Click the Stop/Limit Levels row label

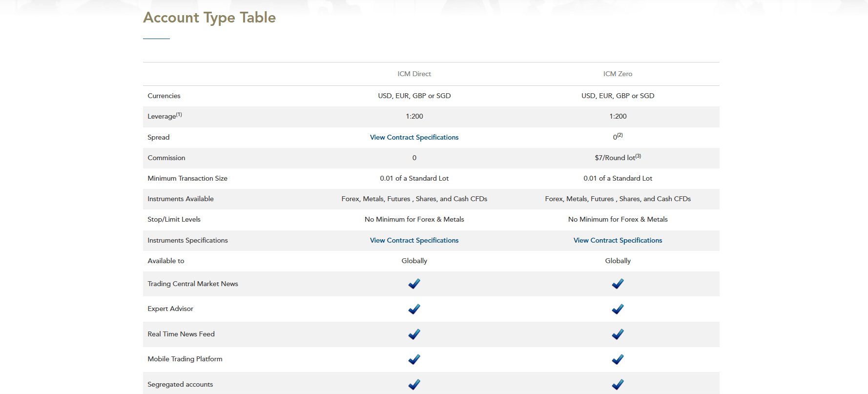tap(174, 219)
